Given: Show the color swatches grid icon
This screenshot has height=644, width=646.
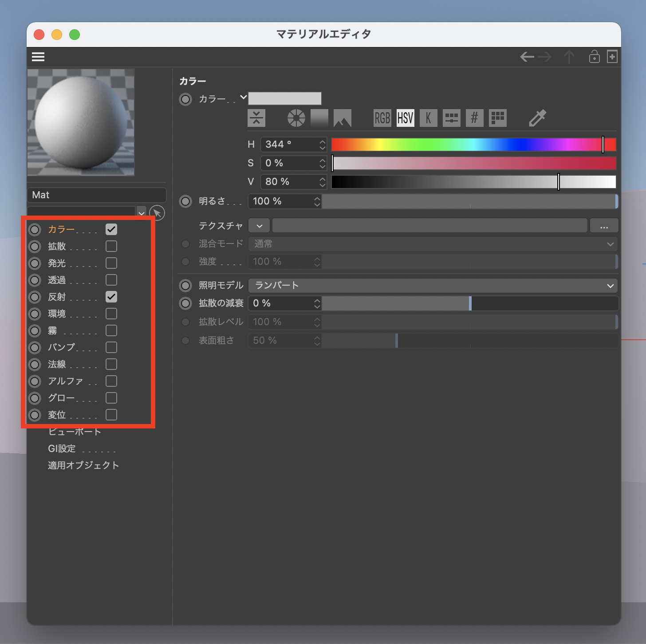Looking at the screenshot, I should (497, 118).
